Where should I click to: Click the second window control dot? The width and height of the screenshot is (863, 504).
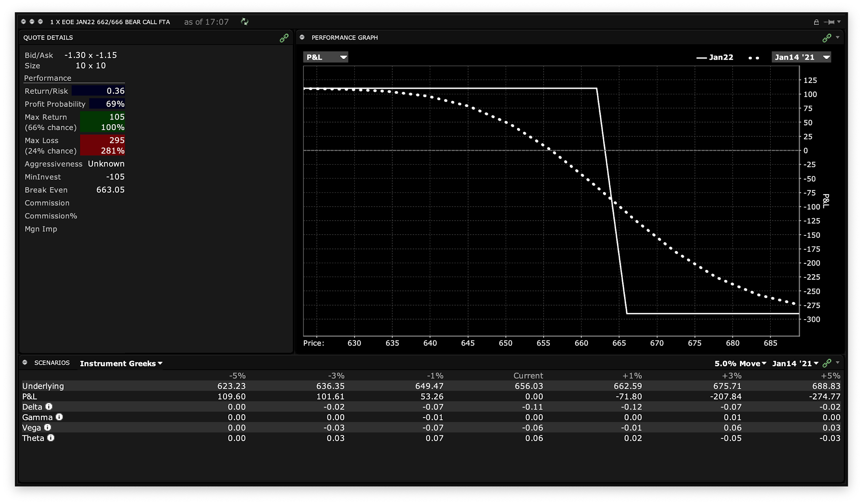(32, 21)
